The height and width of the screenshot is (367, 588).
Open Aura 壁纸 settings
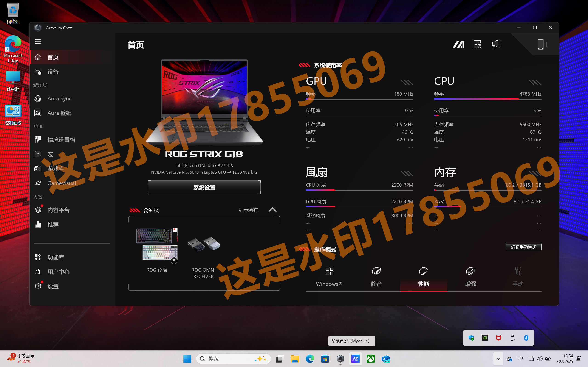(59, 113)
